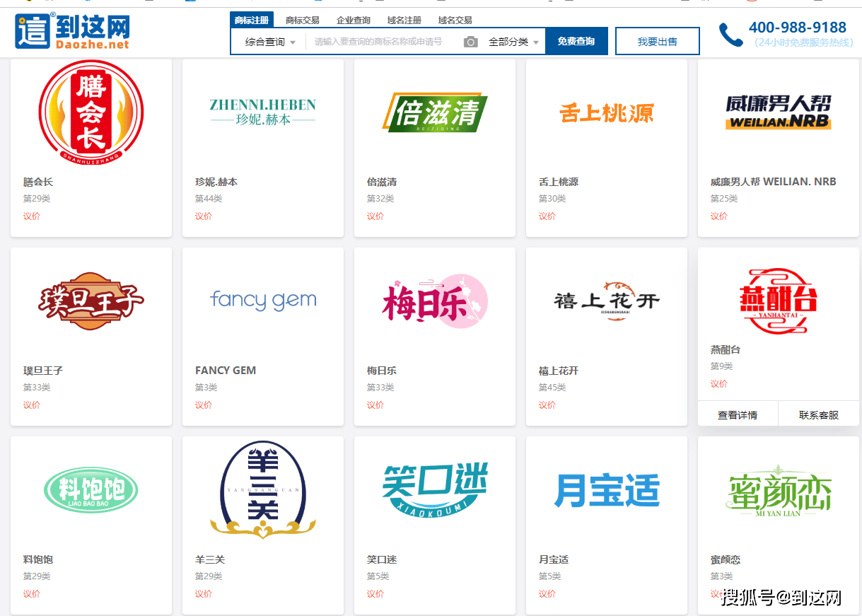Click the 我要出售 button

click(658, 42)
